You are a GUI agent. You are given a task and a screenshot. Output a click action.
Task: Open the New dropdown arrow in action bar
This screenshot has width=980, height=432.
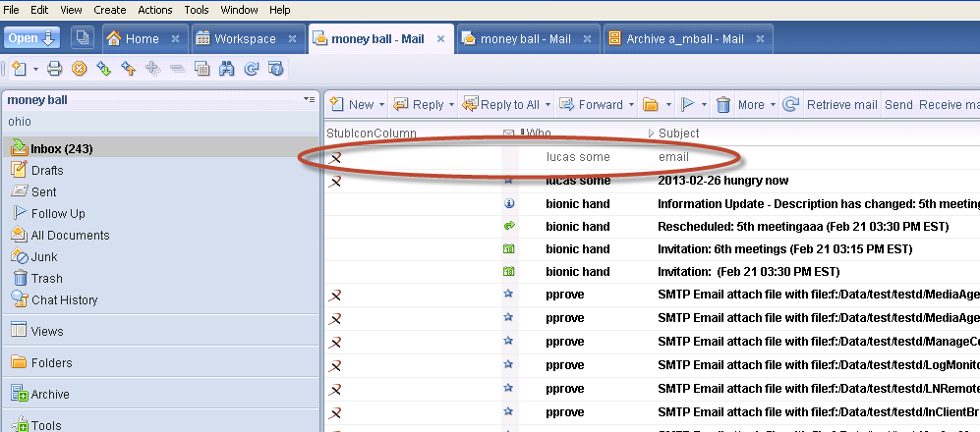click(381, 105)
